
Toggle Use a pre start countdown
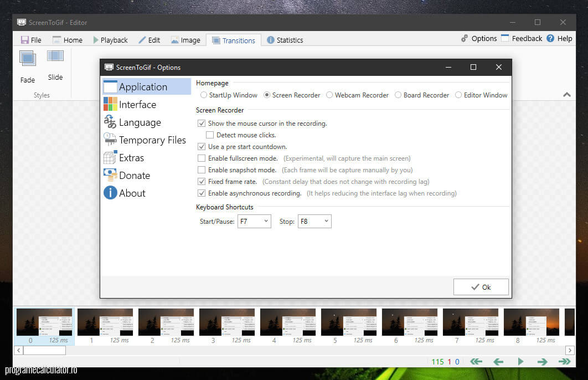pyautogui.click(x=202, y=147)
